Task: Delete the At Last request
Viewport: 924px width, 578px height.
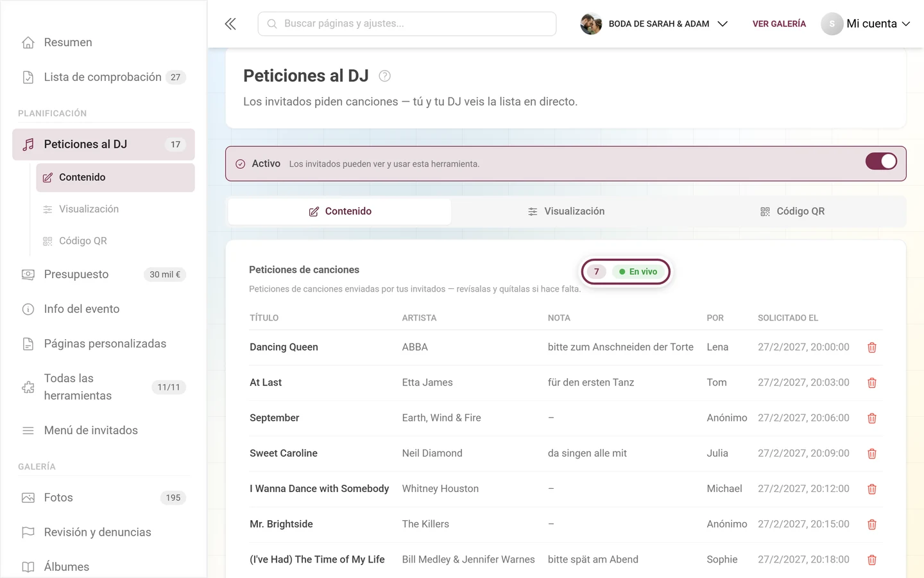Action: coord(871,383)
